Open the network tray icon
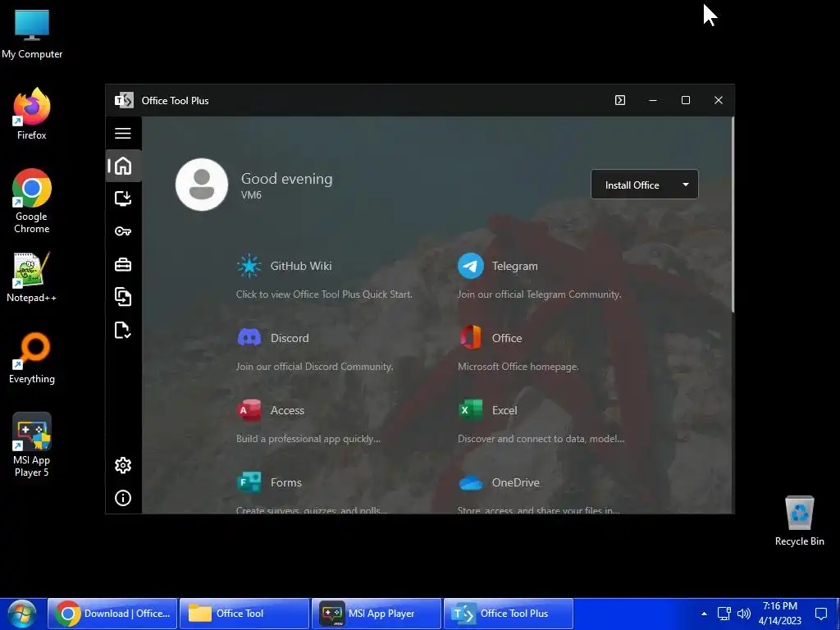The width and height of the screenshot is (840, 630). click(724, 614)
